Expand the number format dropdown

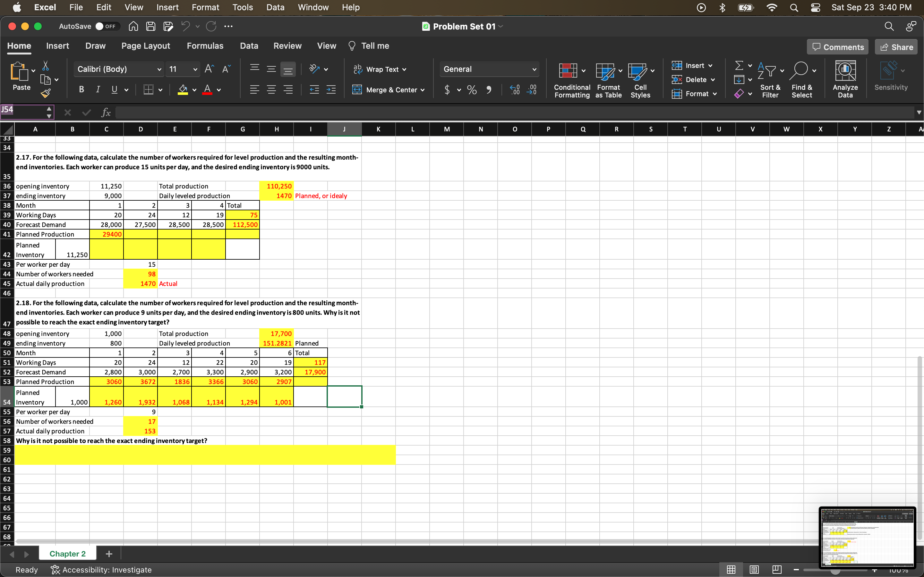pyautogui.click(x=534, y=69)
